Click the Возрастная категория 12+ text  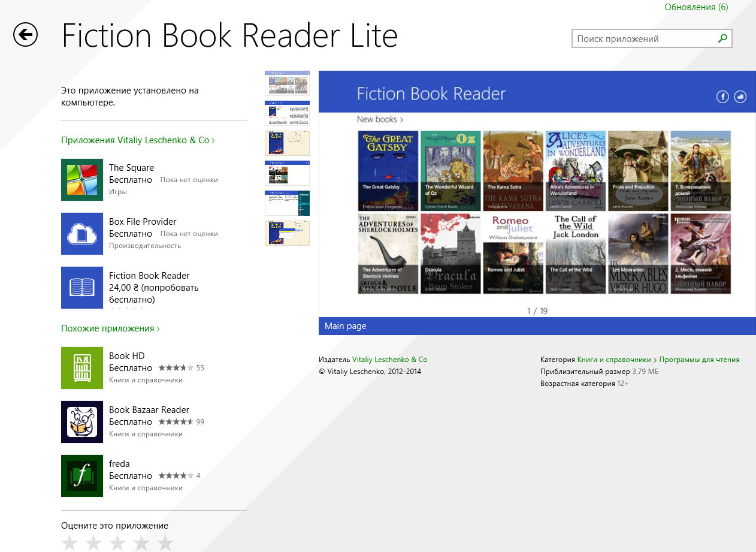tap(585, 384)
